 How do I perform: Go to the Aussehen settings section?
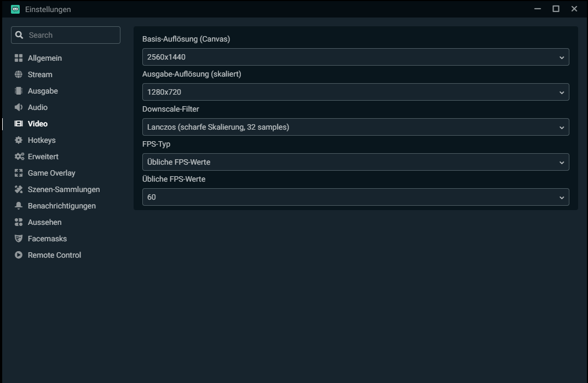coord(44,222)
